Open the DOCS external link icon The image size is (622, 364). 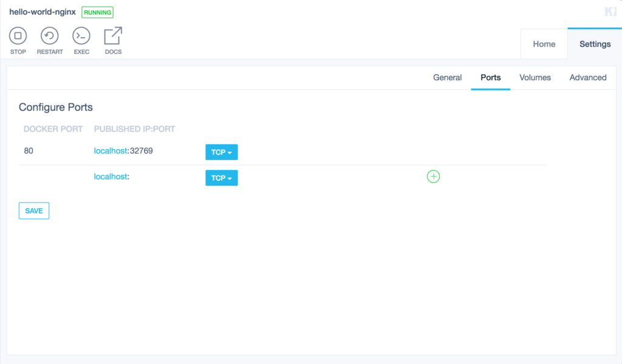(113, 36)
